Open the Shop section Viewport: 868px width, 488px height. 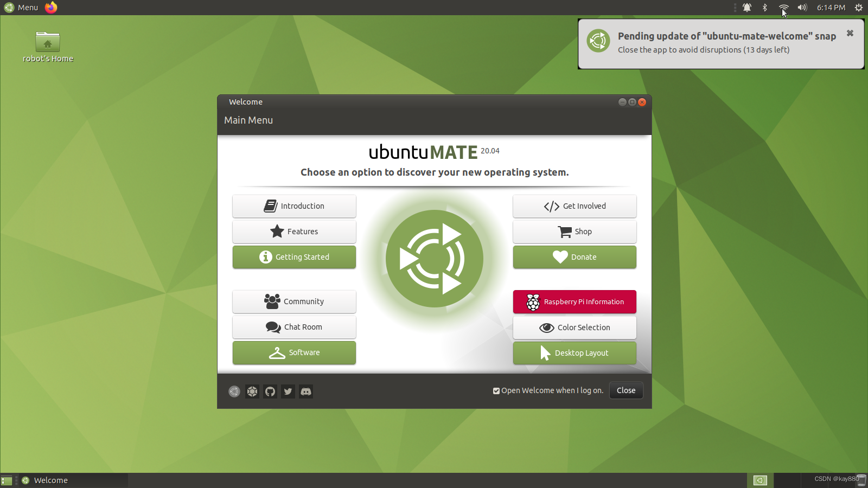tap(575, 232)
